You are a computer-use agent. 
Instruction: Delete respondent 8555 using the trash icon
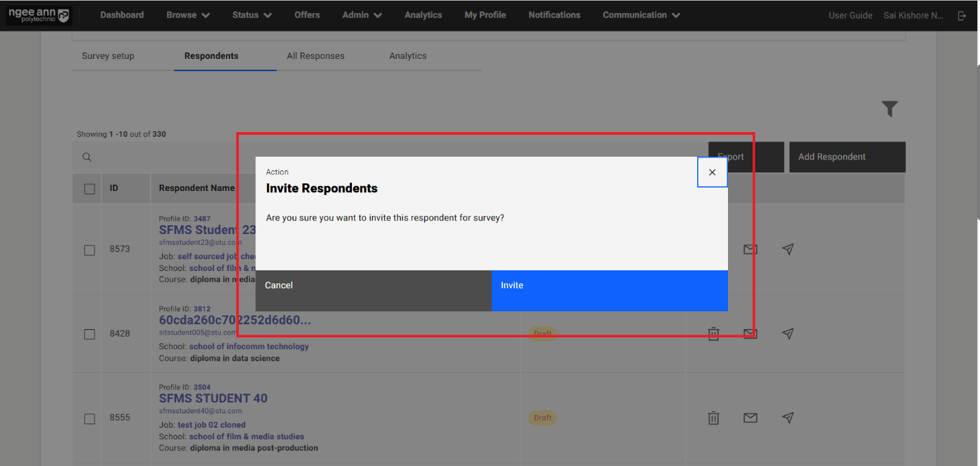[713, 417]
